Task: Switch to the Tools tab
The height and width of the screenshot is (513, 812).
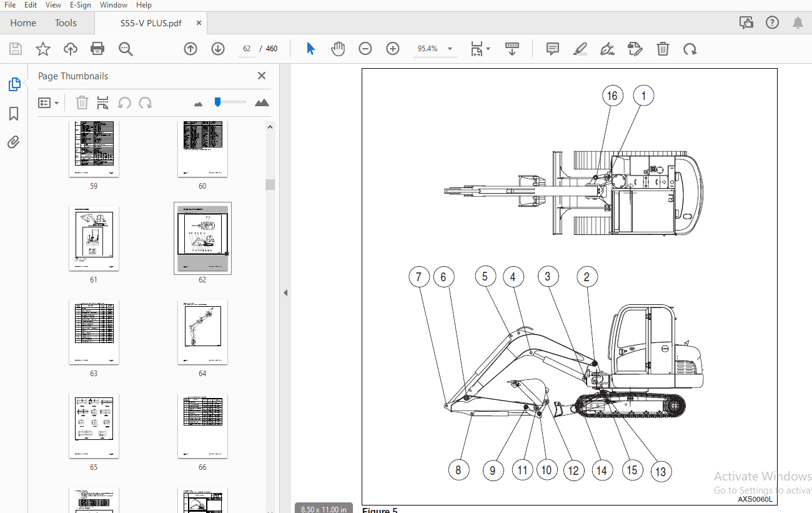Action: [x=66, y=23]
